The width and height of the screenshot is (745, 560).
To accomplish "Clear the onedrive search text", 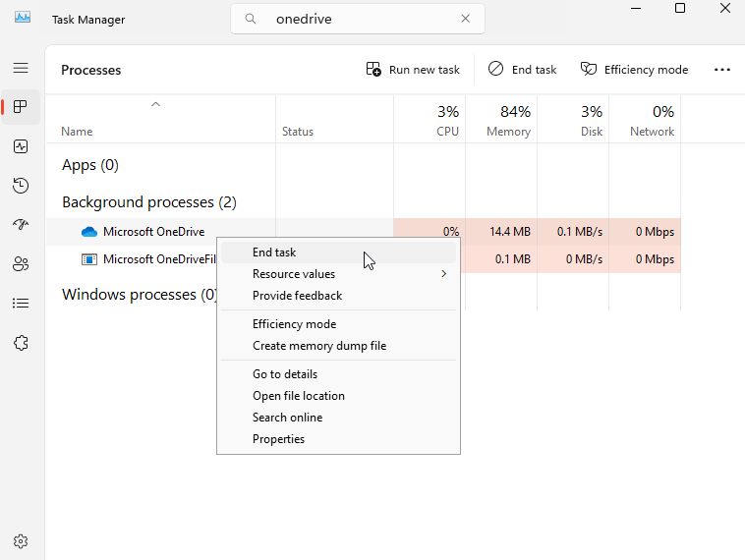I will (x=465, y=19).
